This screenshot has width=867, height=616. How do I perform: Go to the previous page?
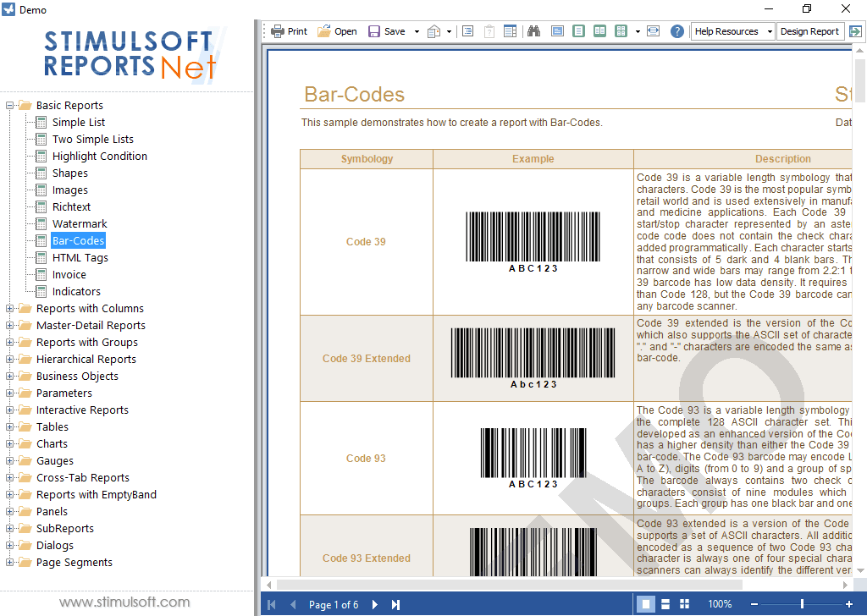pyautogui.click(x=293, y=605)
